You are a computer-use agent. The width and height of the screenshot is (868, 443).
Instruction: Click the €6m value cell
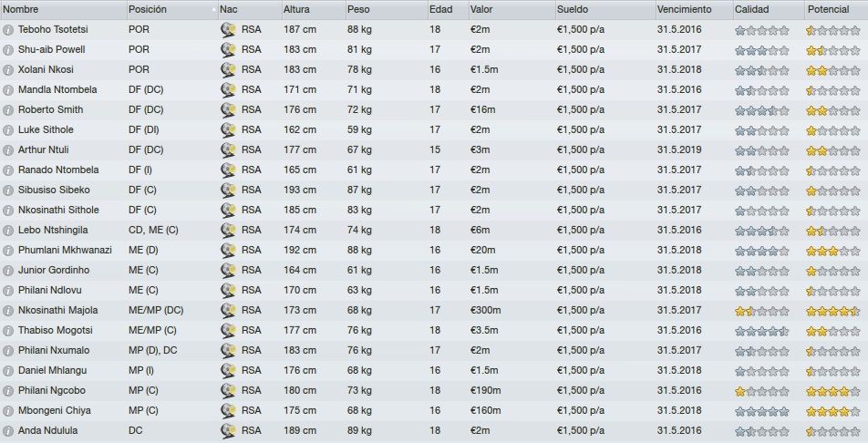point(480,230)
